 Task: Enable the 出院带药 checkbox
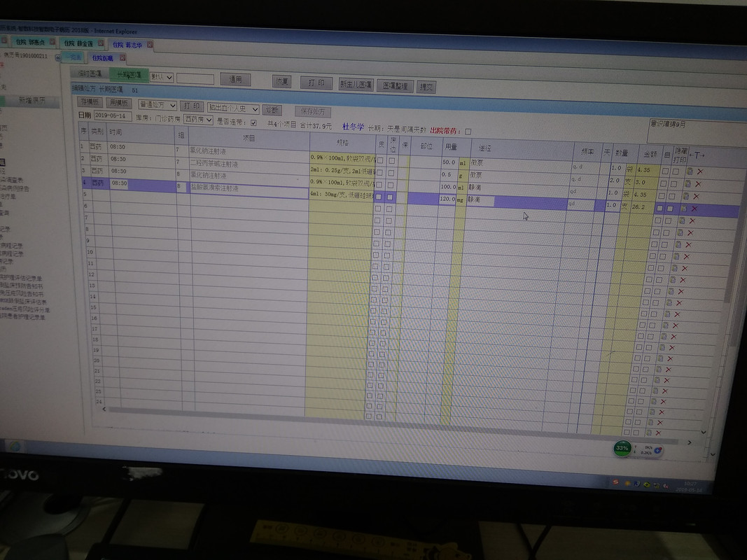point(468,132)
